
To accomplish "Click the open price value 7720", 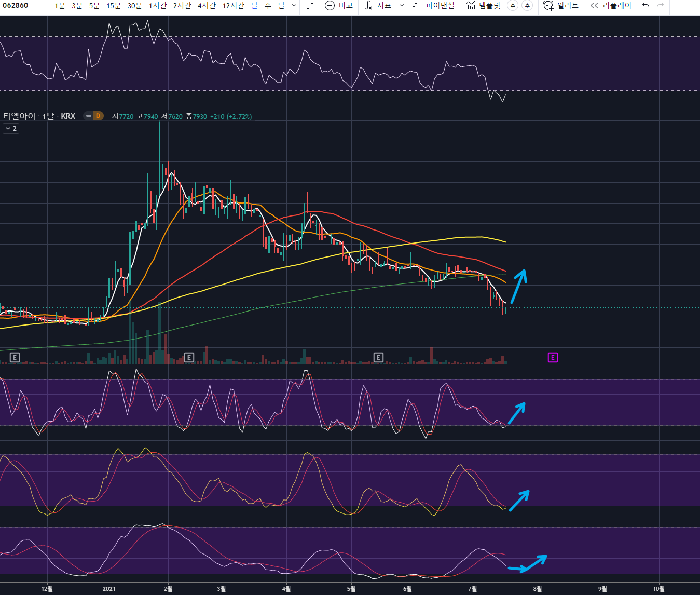I will point(126,116).
